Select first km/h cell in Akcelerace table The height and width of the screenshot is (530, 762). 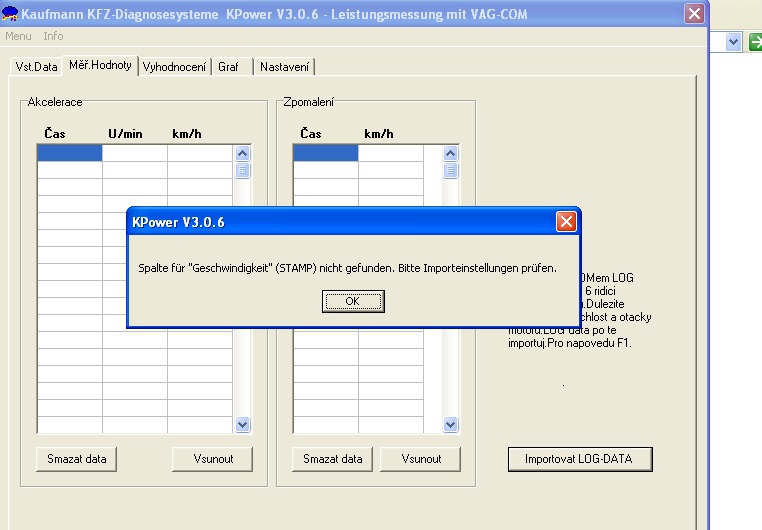200,153
